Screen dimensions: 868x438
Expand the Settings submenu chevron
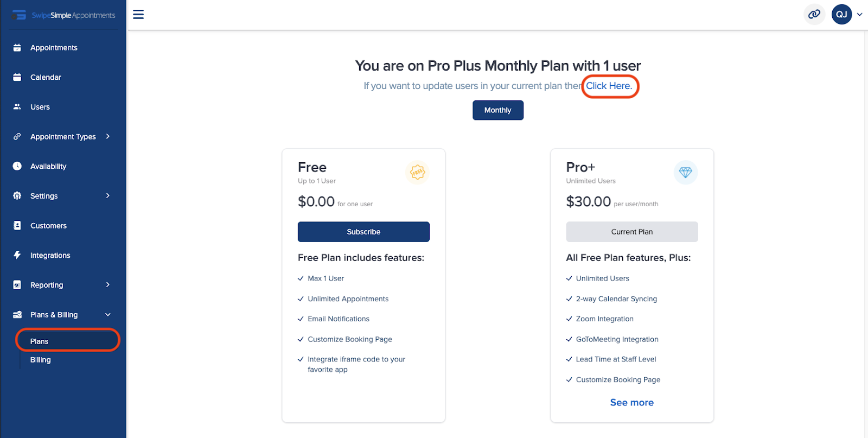coord(108,196)
